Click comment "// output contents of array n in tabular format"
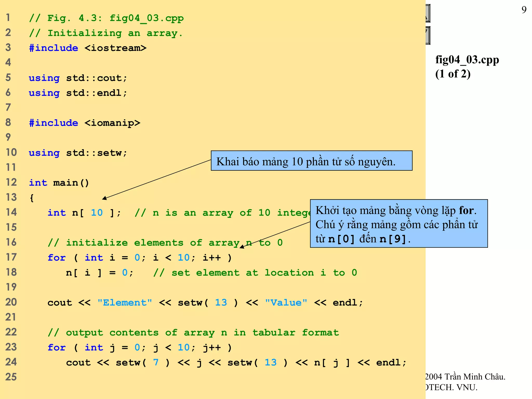The height and width of the screenshot is (399, 532). (x=194, y=332)
